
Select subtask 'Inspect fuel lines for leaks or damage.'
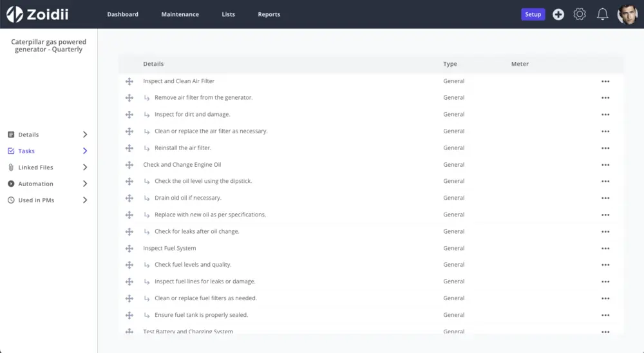tap(205, 281)
